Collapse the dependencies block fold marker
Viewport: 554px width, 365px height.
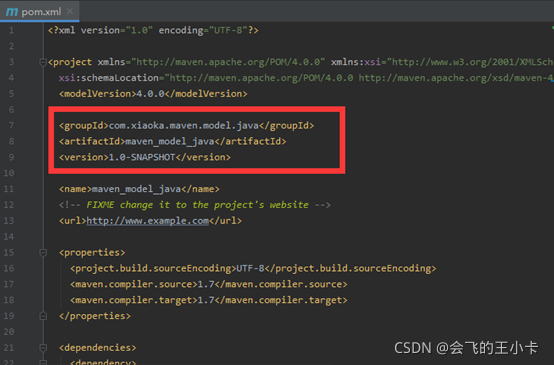coord(43,348)
